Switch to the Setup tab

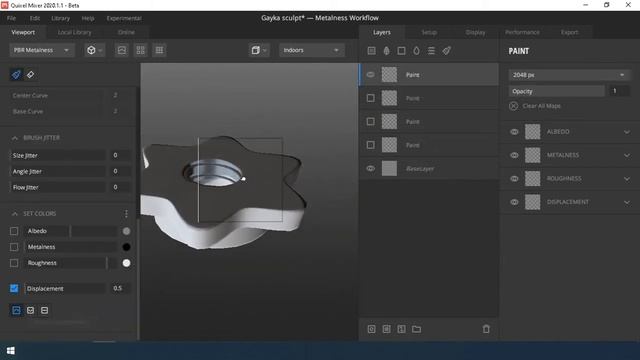(429, 32)
